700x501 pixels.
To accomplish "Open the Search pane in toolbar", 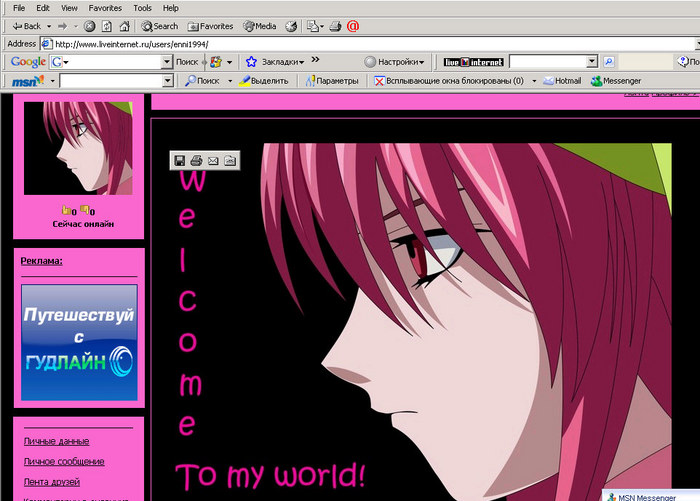I will click(x=159, y=26).
